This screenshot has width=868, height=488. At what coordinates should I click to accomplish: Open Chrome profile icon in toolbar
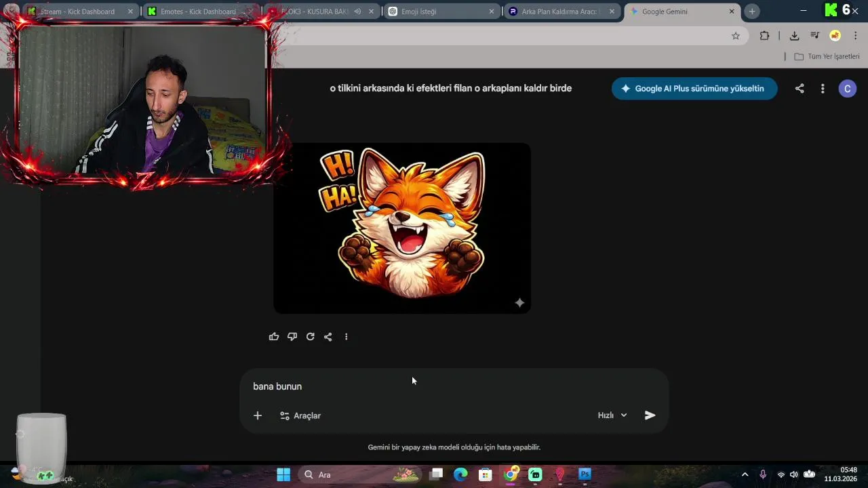(x=835, y=36)
